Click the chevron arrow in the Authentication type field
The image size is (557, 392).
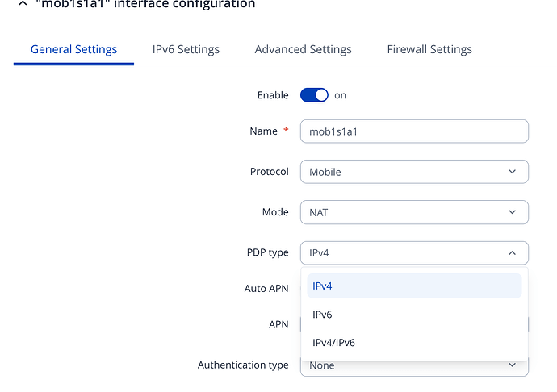click(x=512, y=366)
